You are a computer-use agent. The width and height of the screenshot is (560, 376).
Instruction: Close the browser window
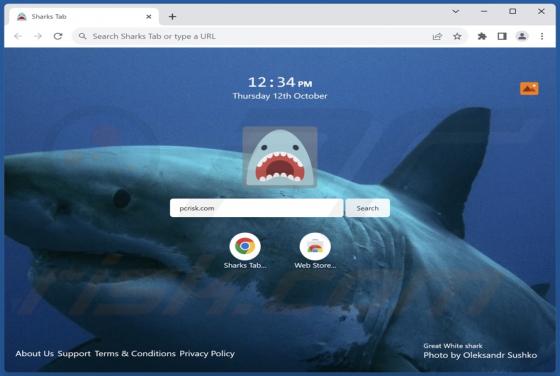click(x=541, y=12)
